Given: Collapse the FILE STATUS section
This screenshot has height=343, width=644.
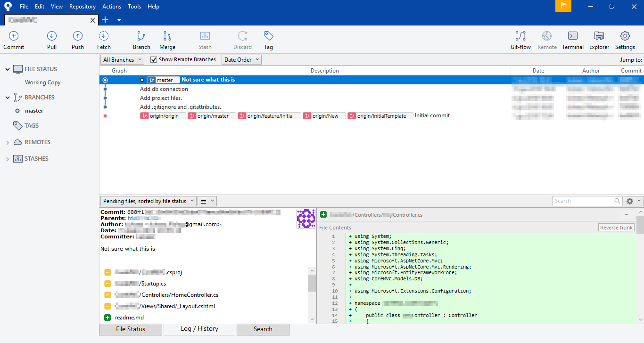Looking at the screenshot, I should [x=8, y=69].
